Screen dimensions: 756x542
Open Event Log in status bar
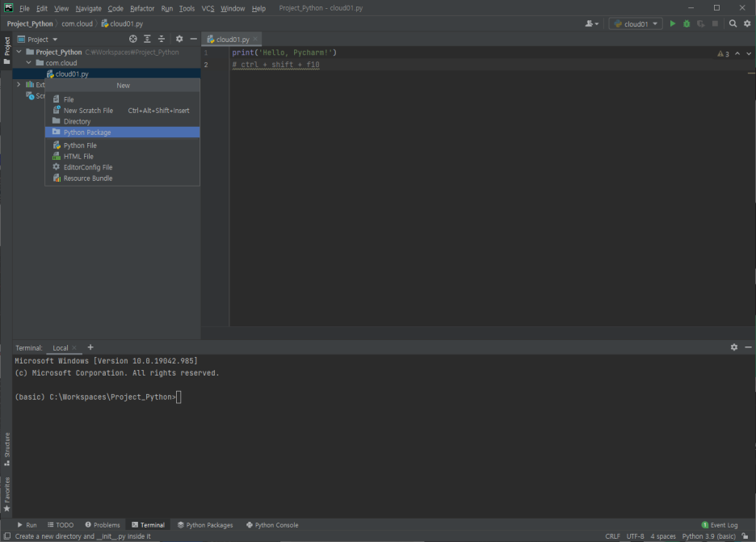click(x=720, y=525)
